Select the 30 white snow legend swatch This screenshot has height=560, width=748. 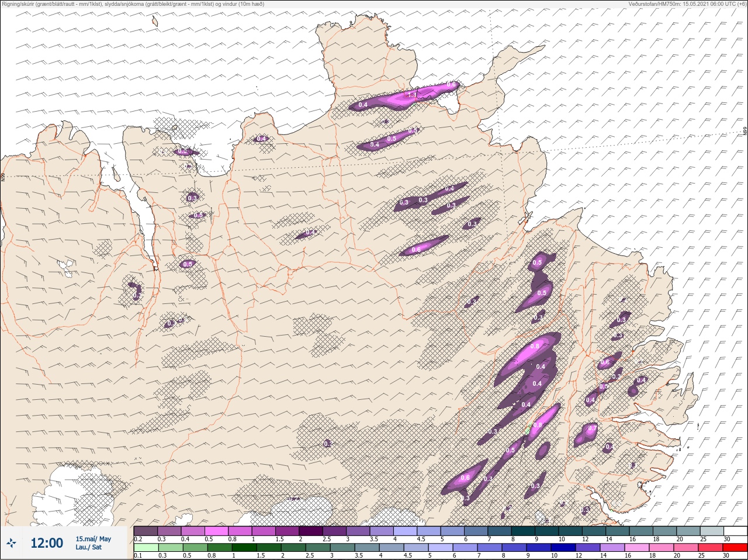click(x=735, y=531)
